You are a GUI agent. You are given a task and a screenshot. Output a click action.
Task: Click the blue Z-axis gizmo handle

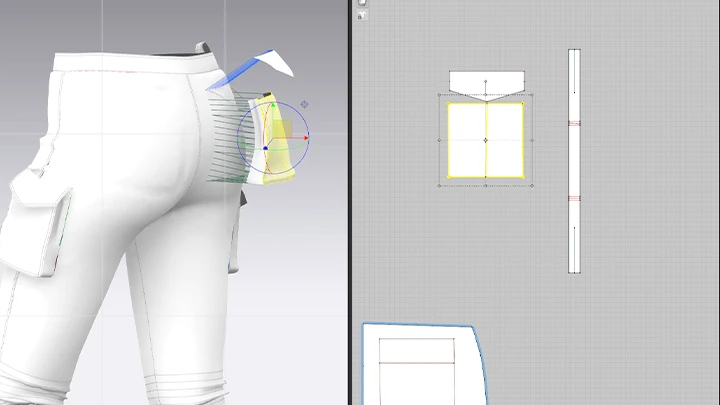click(x=265, y=148)
